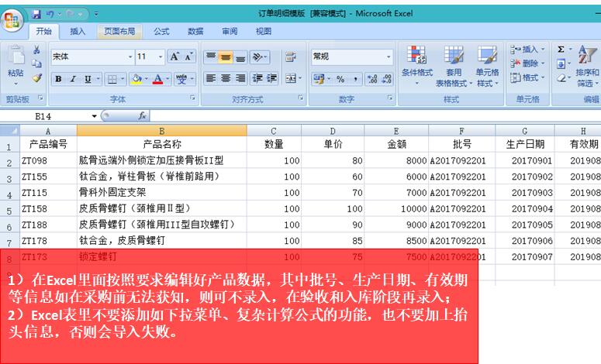Save the workbook from quick access toolbar
This screenshot has height=364, width=601.
click(x=36, y=14)
